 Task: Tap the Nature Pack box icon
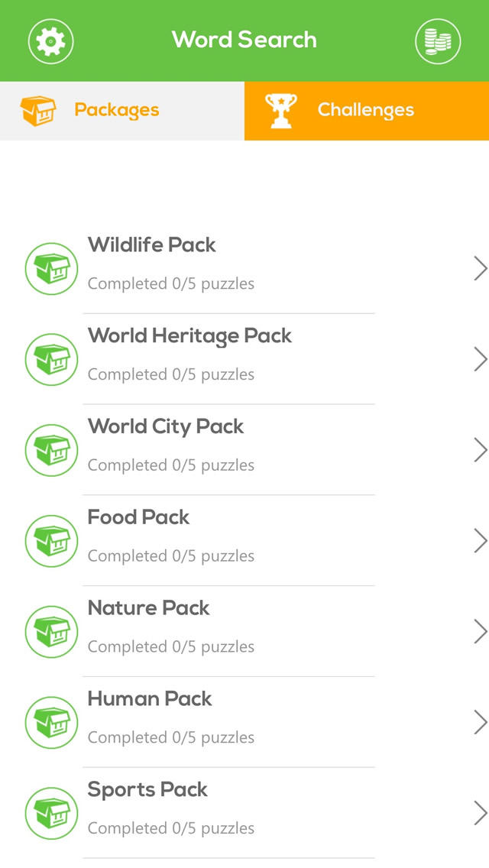(x=51, y=633)
